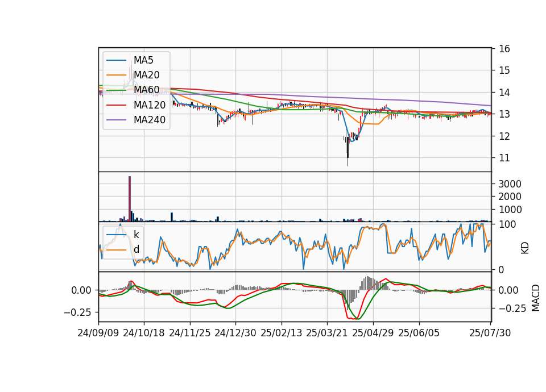Click the date label 25/07/30
This screenshot has width=546, height=392.
coord(490,333)
